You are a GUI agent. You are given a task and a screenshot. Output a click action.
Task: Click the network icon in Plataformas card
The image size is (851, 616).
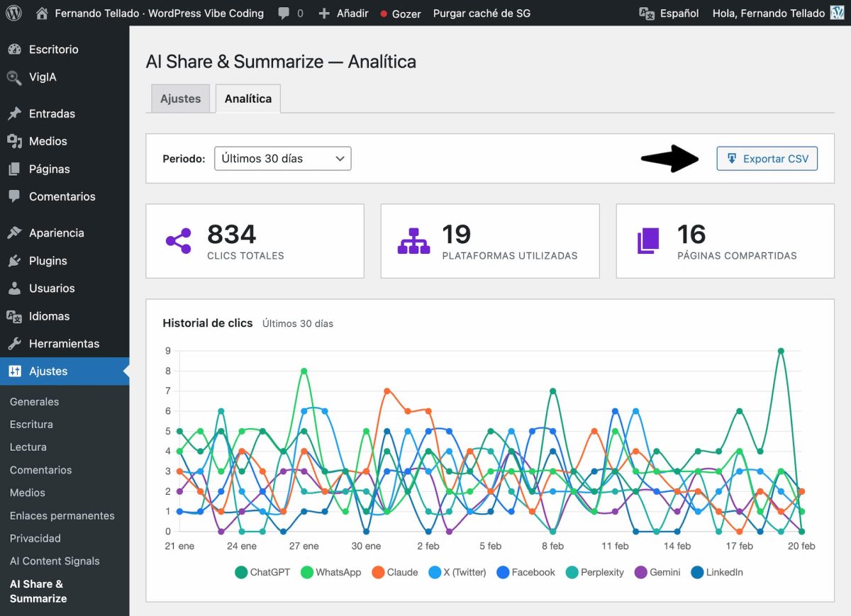[x=413, y=241]
